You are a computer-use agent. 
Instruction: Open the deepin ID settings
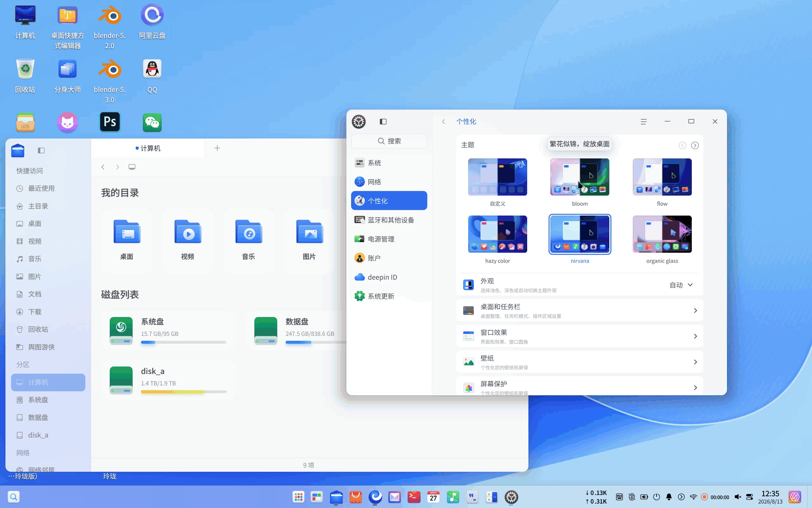389,277
